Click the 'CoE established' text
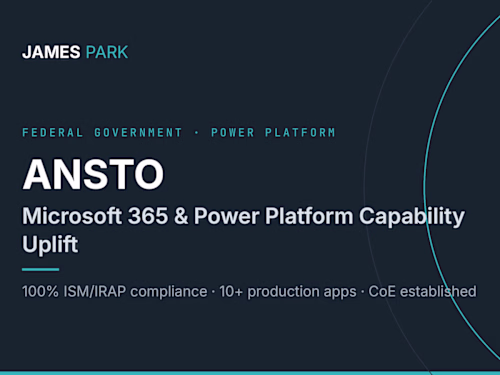The image size is (500, 375). coord(422,292)
